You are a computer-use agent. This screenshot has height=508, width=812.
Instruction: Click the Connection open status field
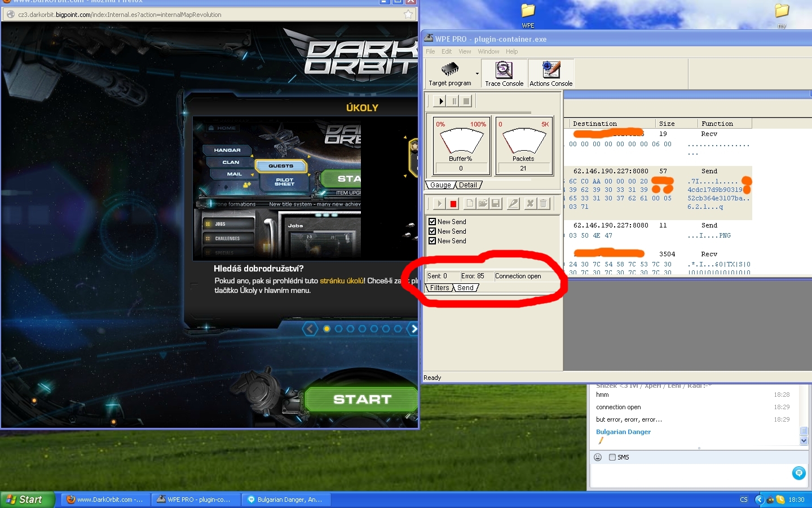[527, 276]
